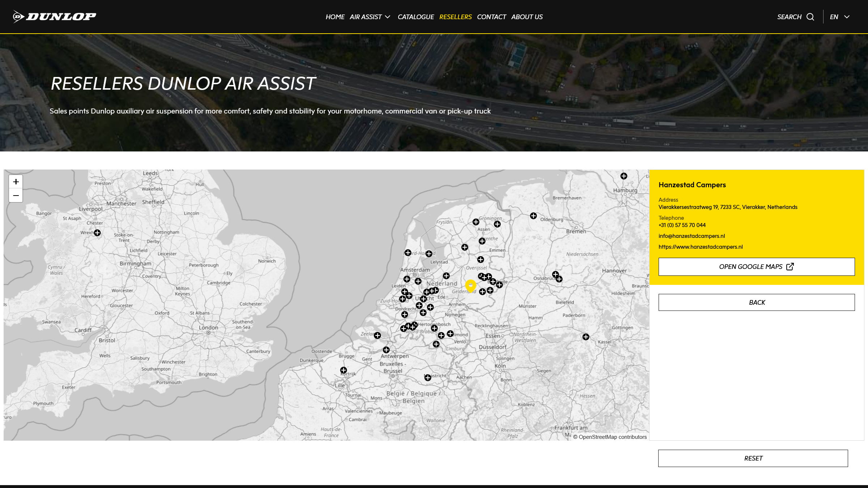The image size is (868, 488).
Task: Click the search magnifier icon
Action: 810,17
